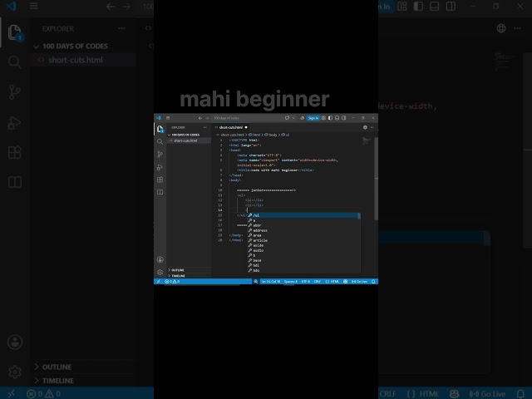Click HTML language mode in center window status bar
This screenshot has width=532, height=399.
coord(332,282)
